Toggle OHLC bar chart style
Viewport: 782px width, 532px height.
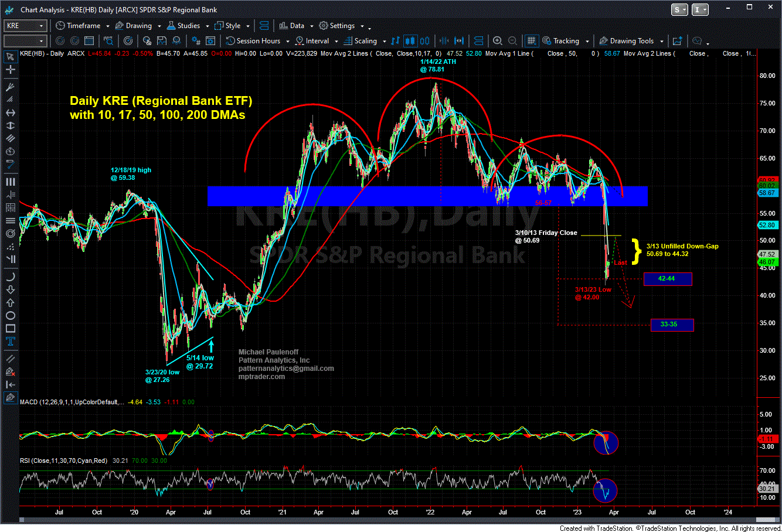(x=396, y=41)
